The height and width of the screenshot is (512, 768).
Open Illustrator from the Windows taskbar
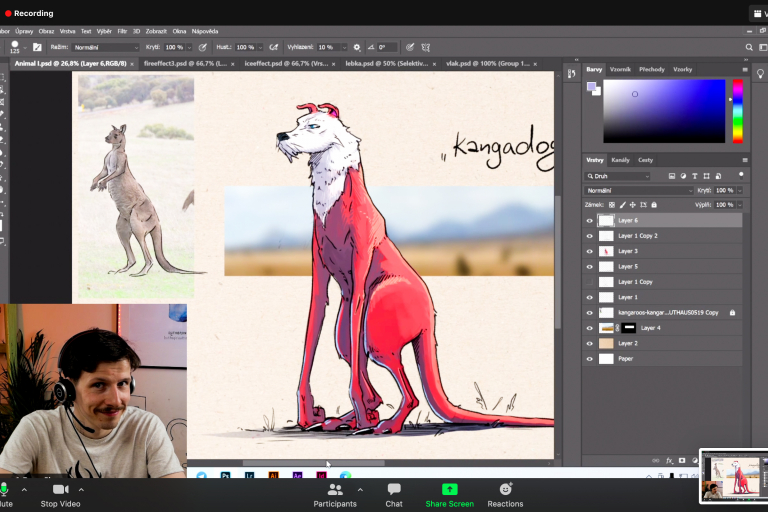click(x=274, y=477)
